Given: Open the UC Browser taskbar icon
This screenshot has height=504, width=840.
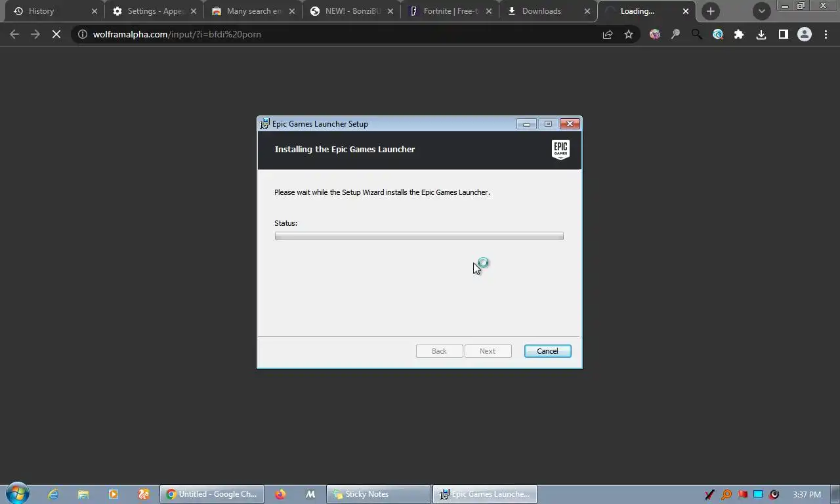Looking at the screenshot, I should (144, 494).
